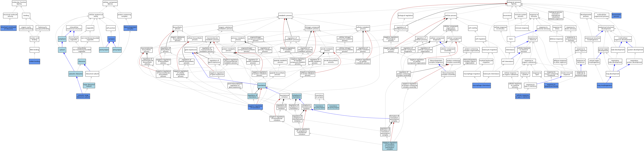This screenshot has width=644, height=151.
Task: Select the animal organ morphogenesis node
Action: (594, 61)
